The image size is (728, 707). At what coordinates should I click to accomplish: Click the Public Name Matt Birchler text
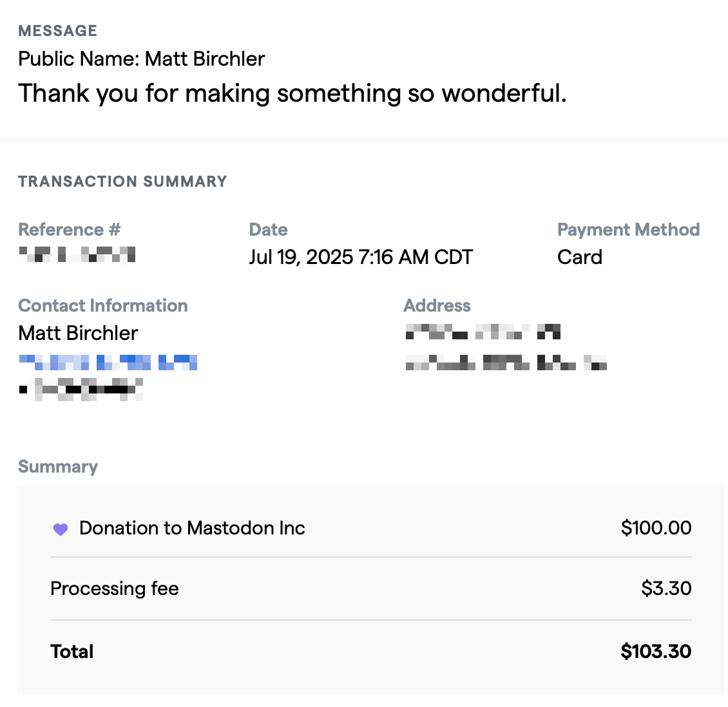pos(141,59)
